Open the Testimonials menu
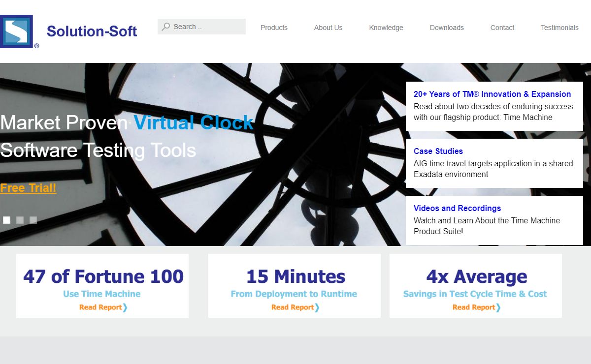 coord(559,28)
